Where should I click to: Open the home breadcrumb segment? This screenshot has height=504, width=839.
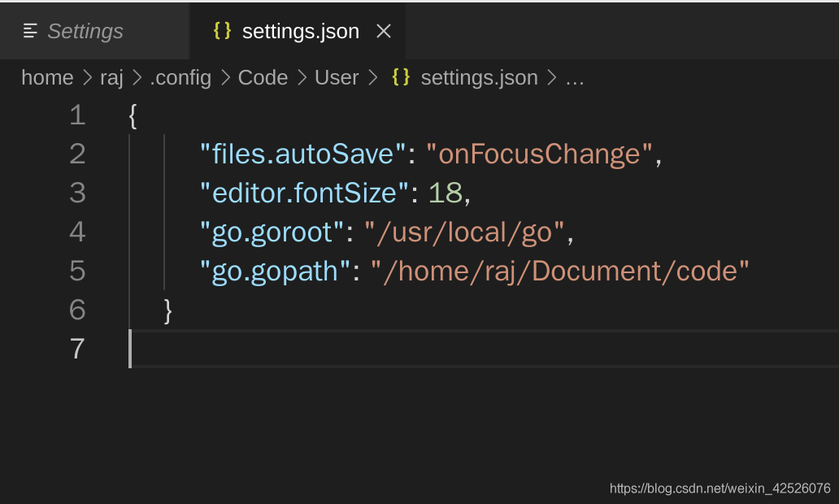coord(47,78)
